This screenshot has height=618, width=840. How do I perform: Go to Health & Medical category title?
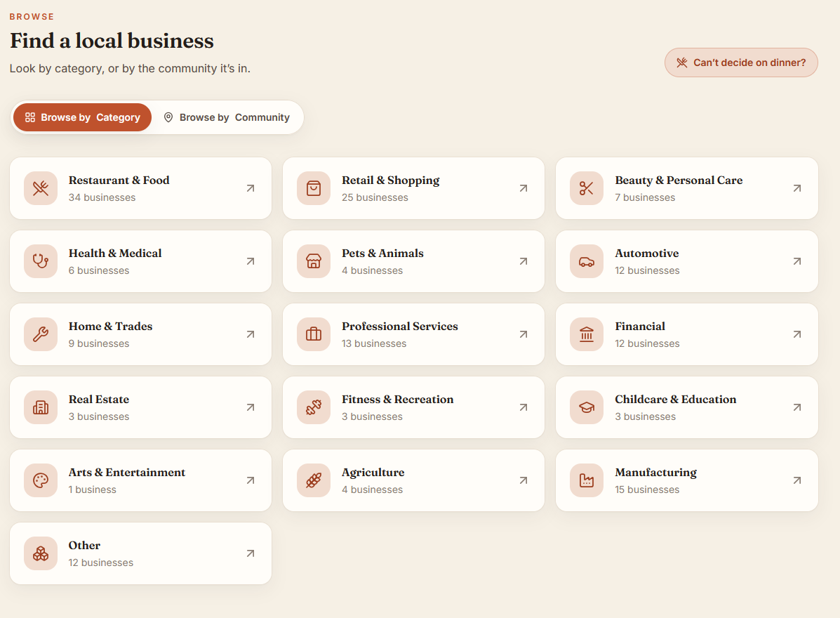(x=115, y=253)
